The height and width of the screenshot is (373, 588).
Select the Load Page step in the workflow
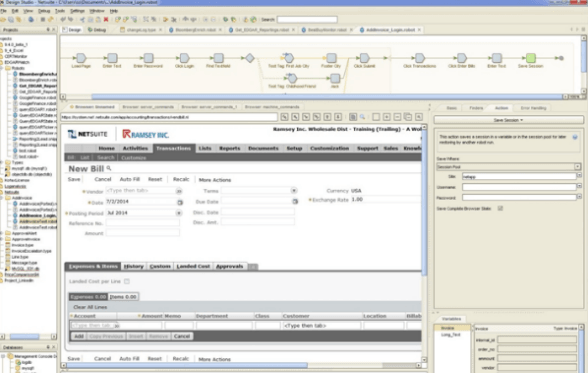tap(81, 58)
